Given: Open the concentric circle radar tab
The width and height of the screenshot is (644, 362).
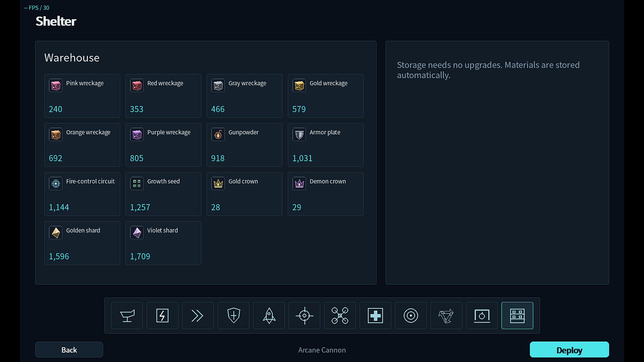Looking at the screenshot, I should pyautogui.click(x=411, y=315).
